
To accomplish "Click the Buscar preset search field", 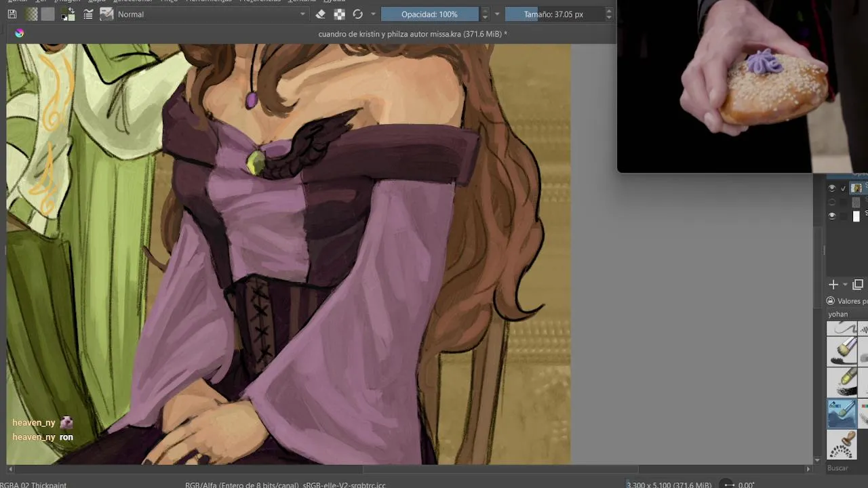I will pos(847,468).
